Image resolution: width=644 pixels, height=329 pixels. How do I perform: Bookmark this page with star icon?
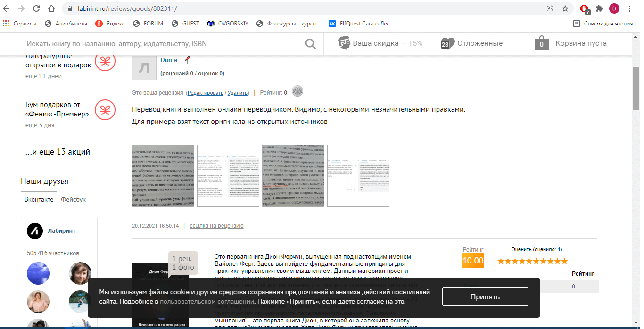click(x=565, y=8)
